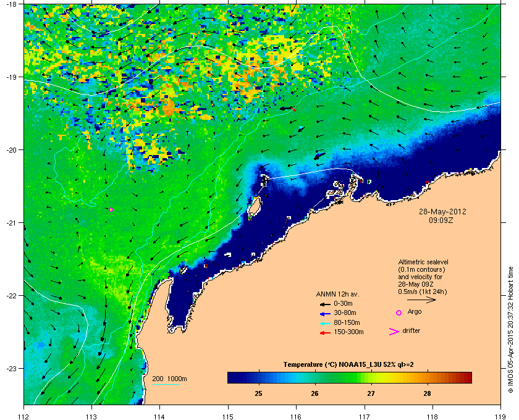
Task: Click the dark blue end of temperature colorbar
Action: tap(234, 377)
